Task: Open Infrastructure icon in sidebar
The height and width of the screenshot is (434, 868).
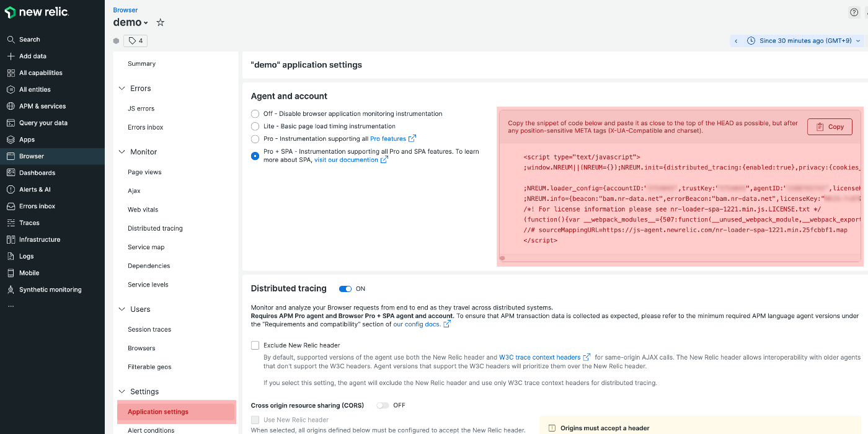Action: pos(11,239)
